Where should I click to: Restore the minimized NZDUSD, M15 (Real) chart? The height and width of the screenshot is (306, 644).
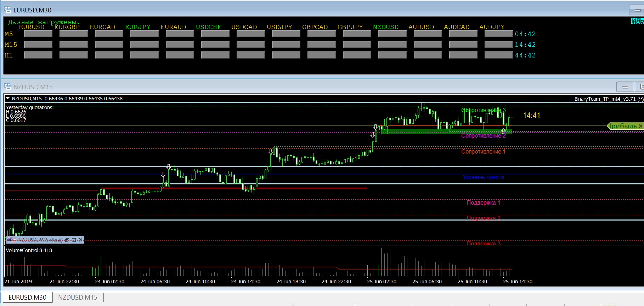[67, 240]
